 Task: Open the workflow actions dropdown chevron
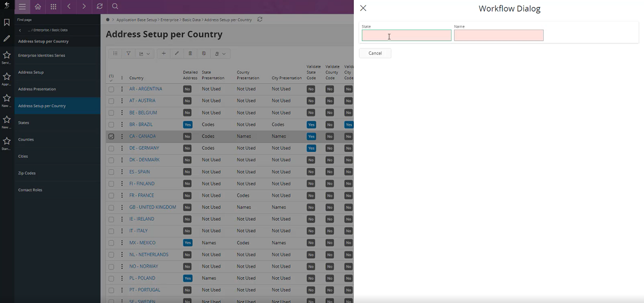coord(223,53)
